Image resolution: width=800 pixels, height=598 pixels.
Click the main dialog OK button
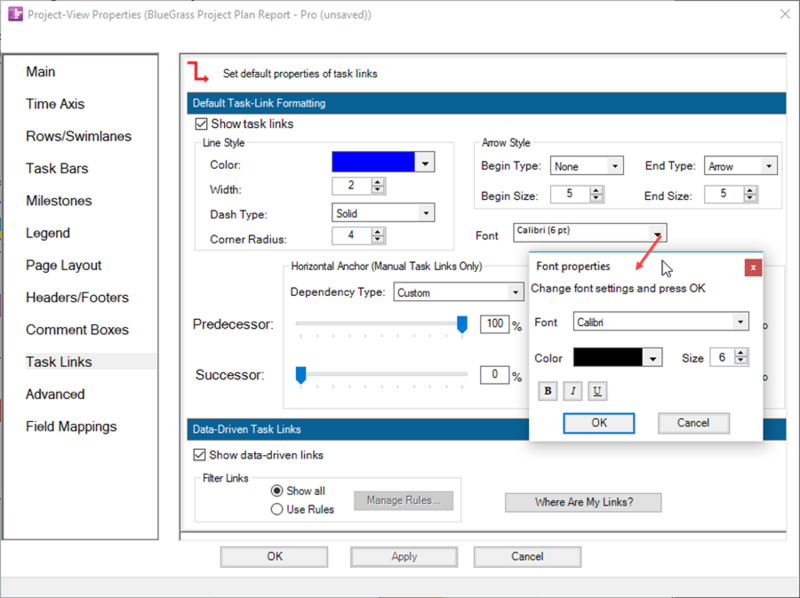point(274,557)
